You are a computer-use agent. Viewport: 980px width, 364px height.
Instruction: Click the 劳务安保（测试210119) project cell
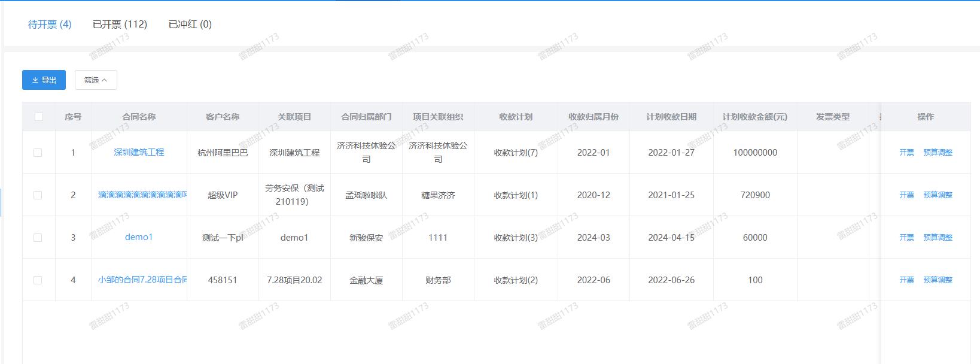(x=294, y=195)
